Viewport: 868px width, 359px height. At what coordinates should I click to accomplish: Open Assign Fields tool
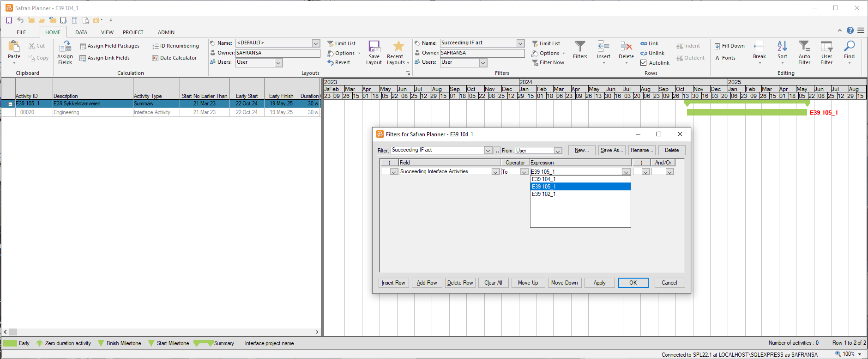point(65,52)
